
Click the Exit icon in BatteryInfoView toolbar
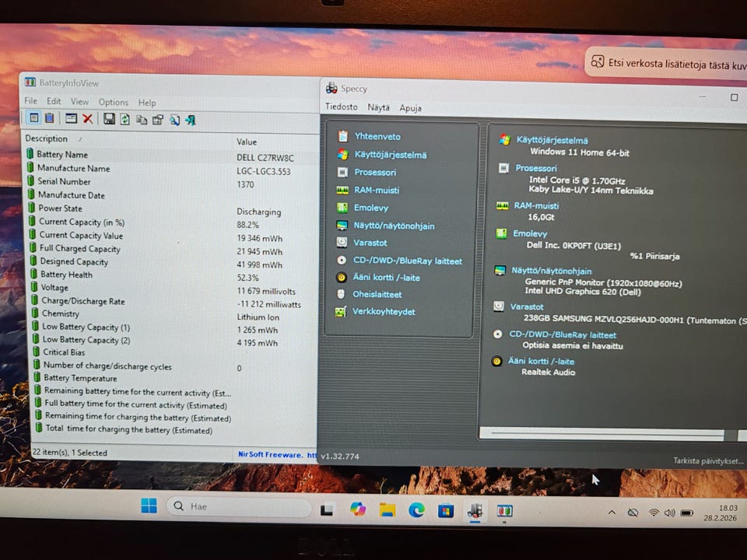(x=191, y=121)
